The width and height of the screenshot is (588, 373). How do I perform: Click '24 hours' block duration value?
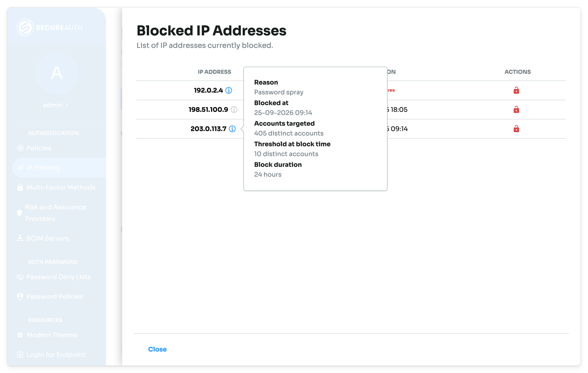pos(268,174)
